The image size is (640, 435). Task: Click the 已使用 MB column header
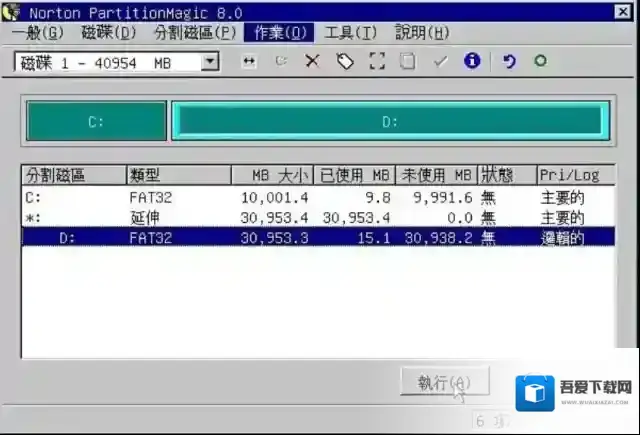(354, 175)
